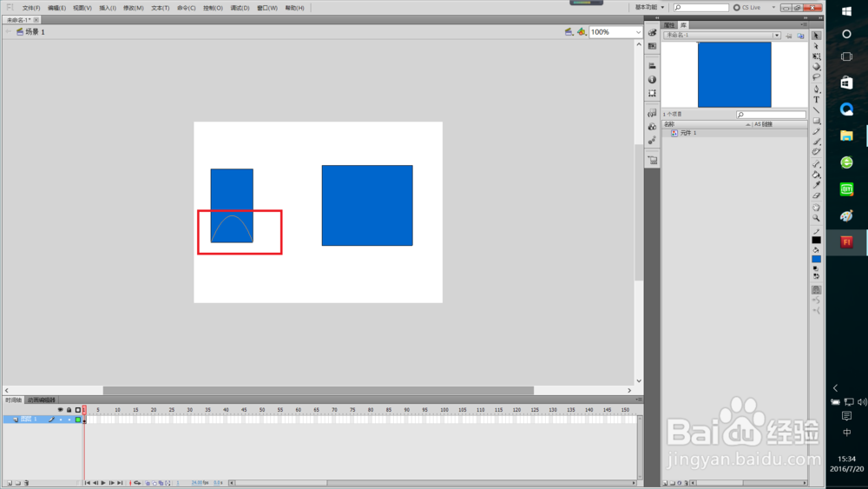This screenshot has height=489, width=868.
Task: Open the workspace switcher dropdown
Action: point(650,7)
